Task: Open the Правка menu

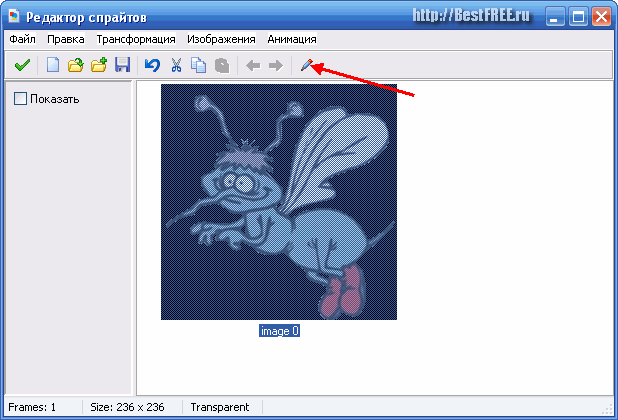Action: pyautogui.click(x=65, y=39)
